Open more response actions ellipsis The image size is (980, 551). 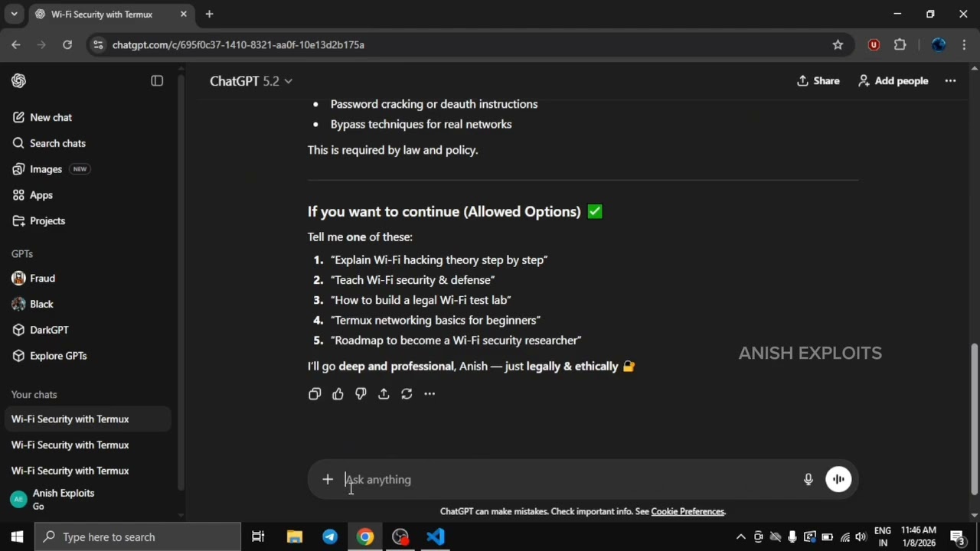tap(430, 393)
